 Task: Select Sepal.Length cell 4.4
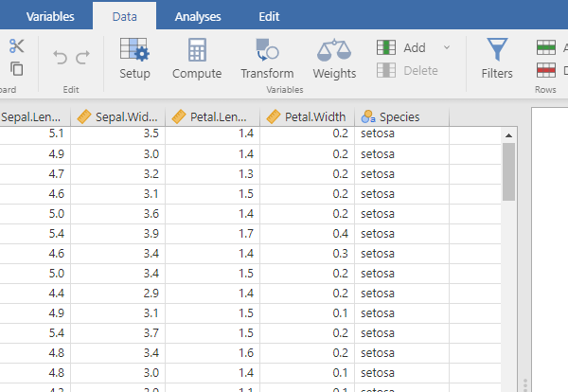[35, 294]
